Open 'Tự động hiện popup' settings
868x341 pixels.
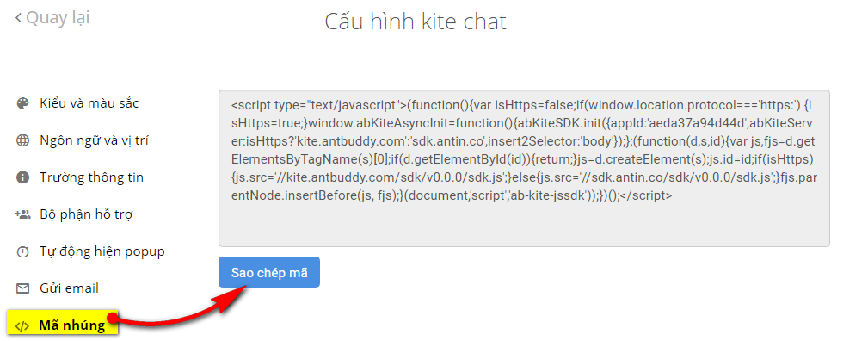(102, 251)
